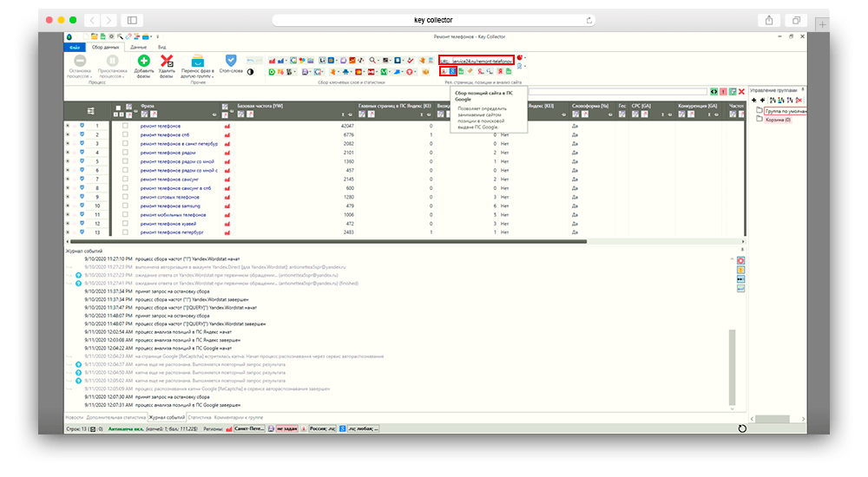The width and height of the screenshot is (868, 477).
Task: Click the Google site positions icon
Action: (x=452, y=71)
